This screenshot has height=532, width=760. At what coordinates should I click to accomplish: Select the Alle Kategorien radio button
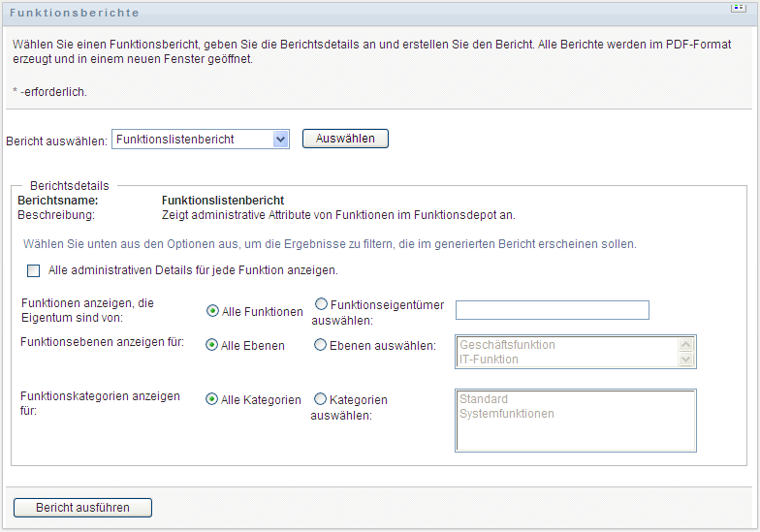pyautogui.click(x=212, y=399)
